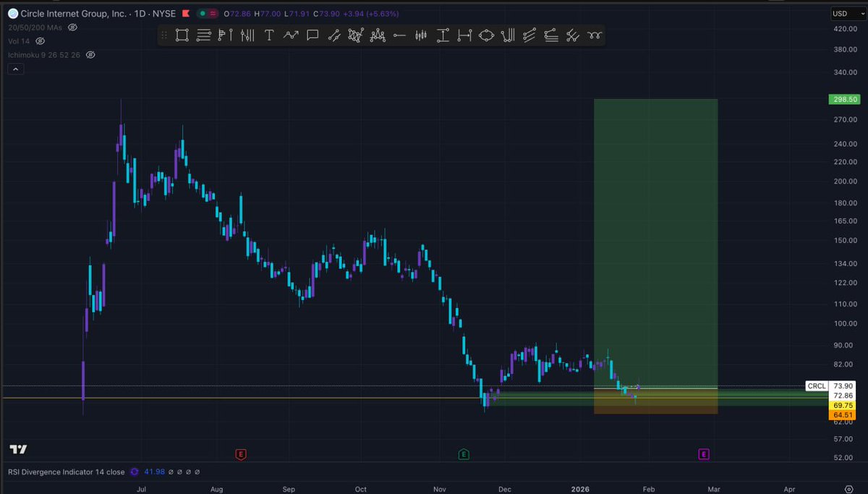This screenshot has height=494, width=868.
Task: Click the yellow 69.75 price label
Action: 843,406
